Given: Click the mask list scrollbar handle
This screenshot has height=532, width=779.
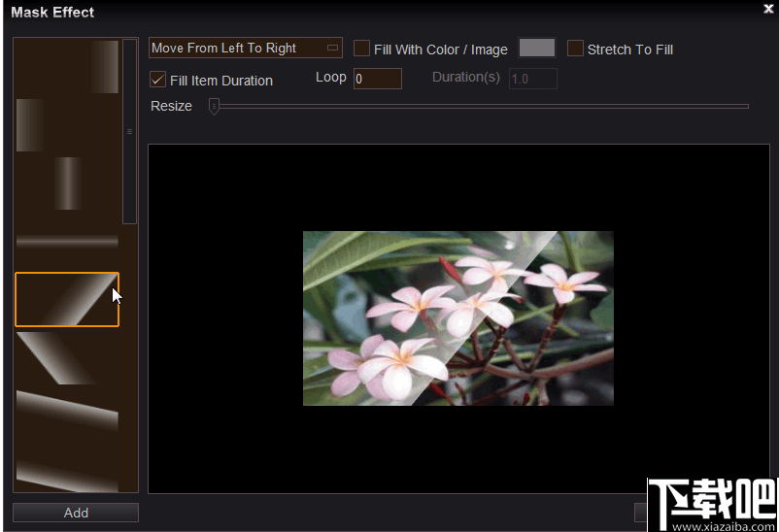Looking at the screenshot, I should pyautogui.click(x=129, y=132).
